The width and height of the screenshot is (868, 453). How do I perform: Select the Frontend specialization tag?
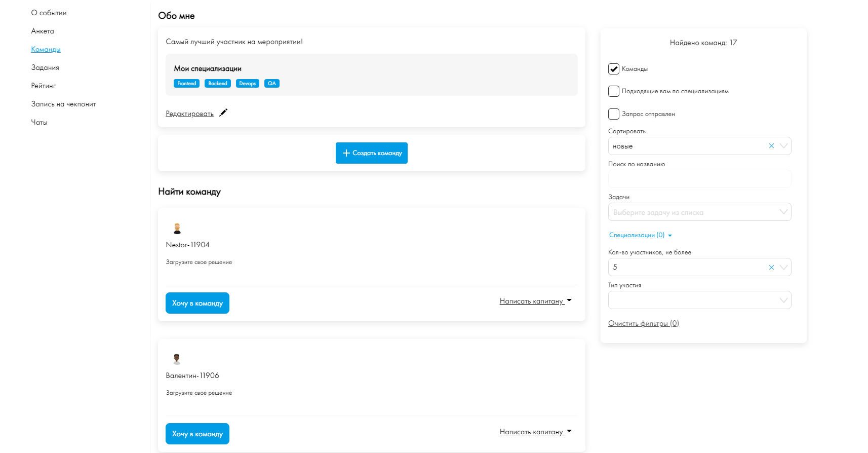(186, 84)
